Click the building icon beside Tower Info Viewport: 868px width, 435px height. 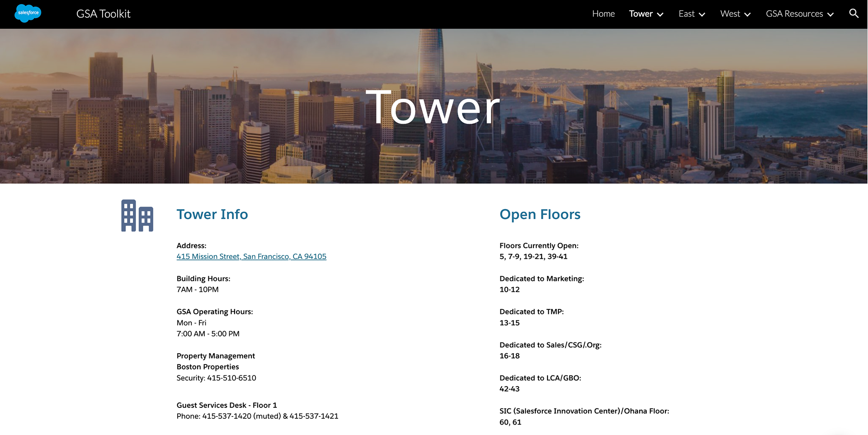coord(137,215)
